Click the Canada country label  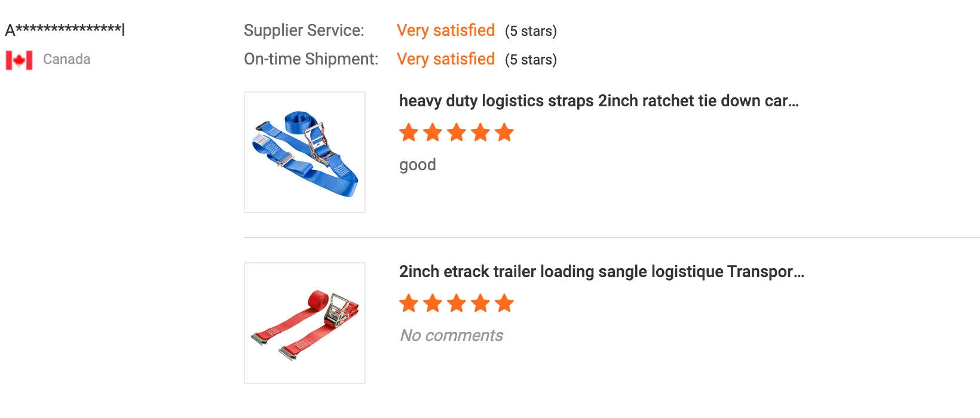[x=67, y=59]
